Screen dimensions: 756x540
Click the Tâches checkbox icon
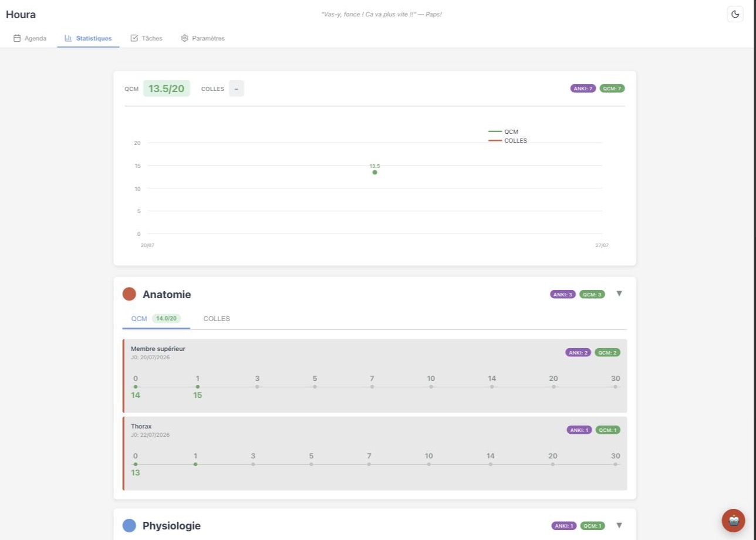click(x=134, y=38)
